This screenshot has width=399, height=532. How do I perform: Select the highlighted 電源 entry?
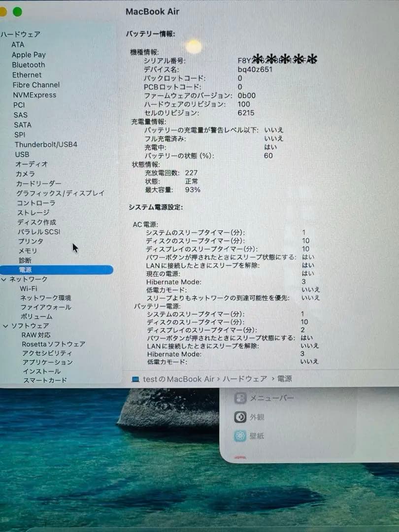[x=23, y=269]
